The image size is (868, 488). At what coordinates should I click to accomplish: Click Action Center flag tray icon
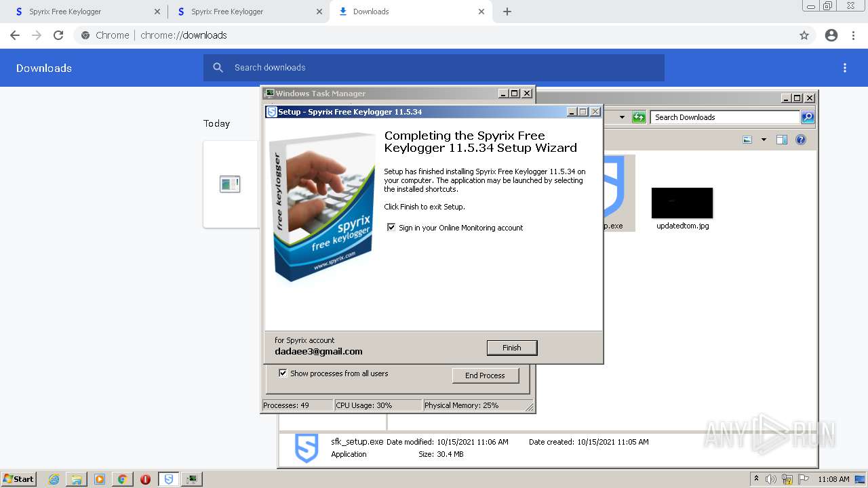(804, 479)
